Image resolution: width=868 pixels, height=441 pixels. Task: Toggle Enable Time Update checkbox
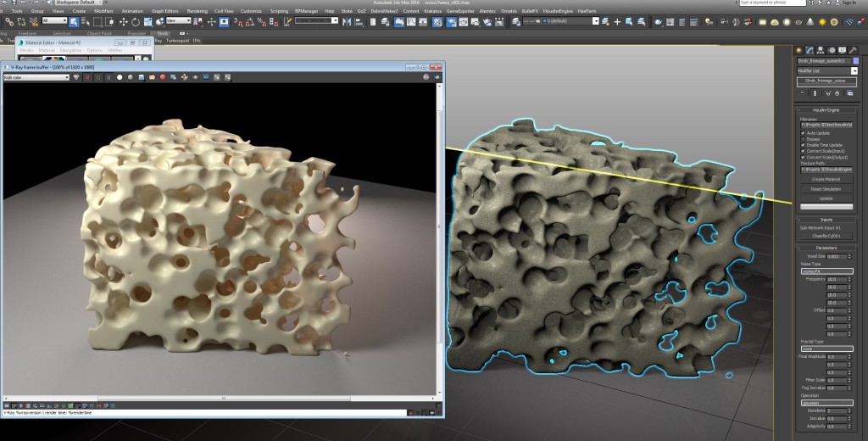coord(804,145)
